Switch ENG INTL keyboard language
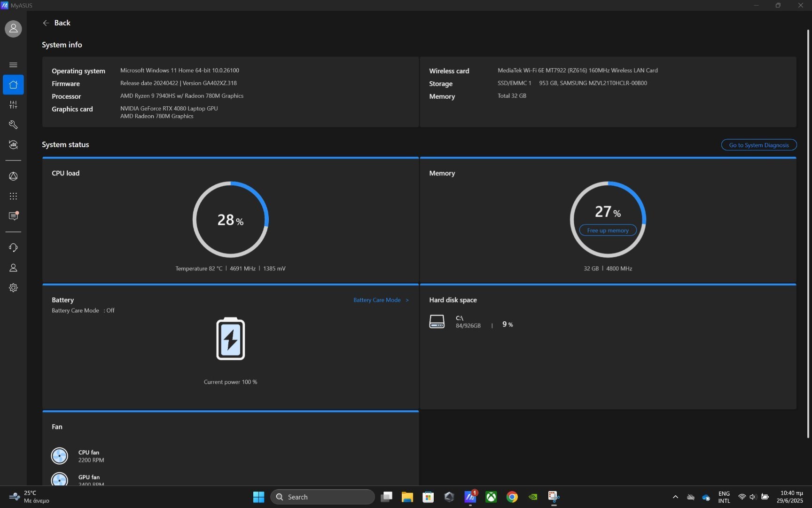The width and height of the screenshot is (812, 508). point(724,497)
